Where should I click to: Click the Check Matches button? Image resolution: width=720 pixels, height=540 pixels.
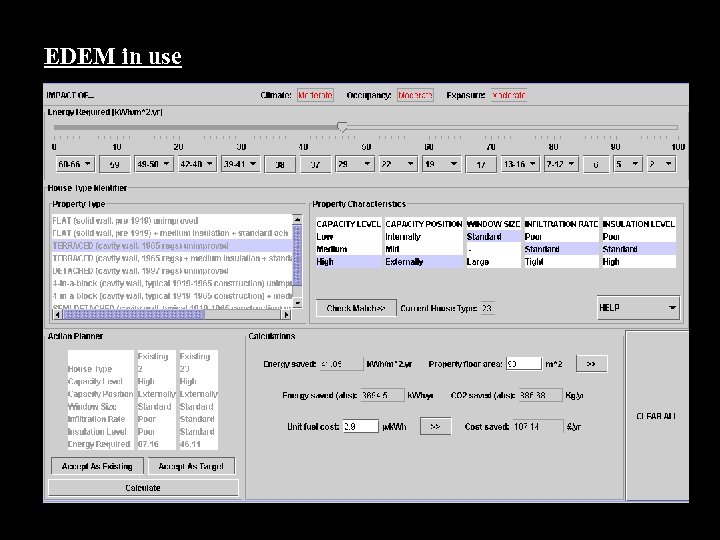coord(356,308)
